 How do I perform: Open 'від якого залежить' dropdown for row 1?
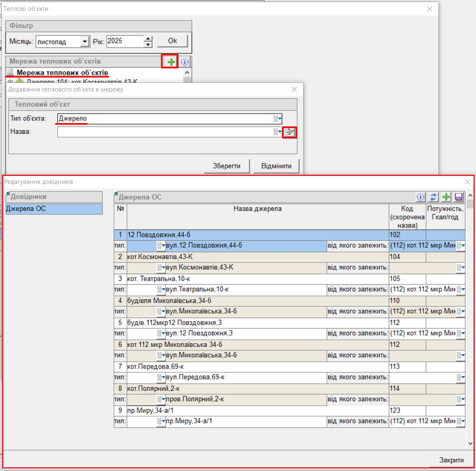(x=461, y=246)
